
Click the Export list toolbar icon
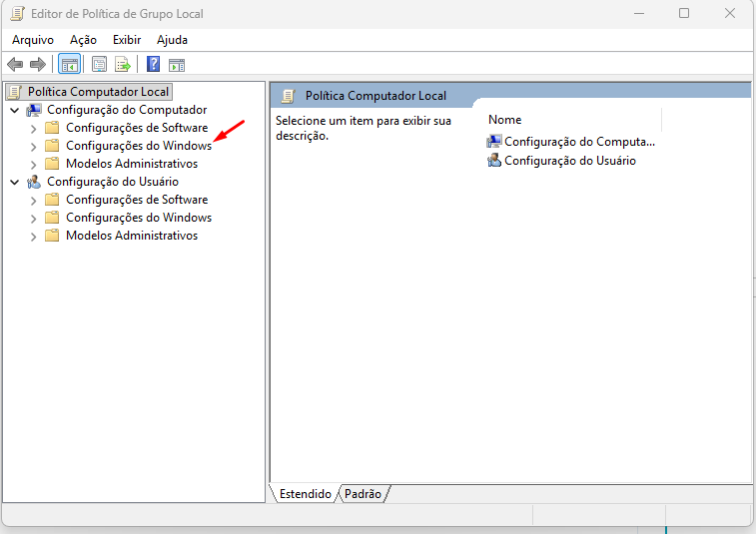click(123, 65)
